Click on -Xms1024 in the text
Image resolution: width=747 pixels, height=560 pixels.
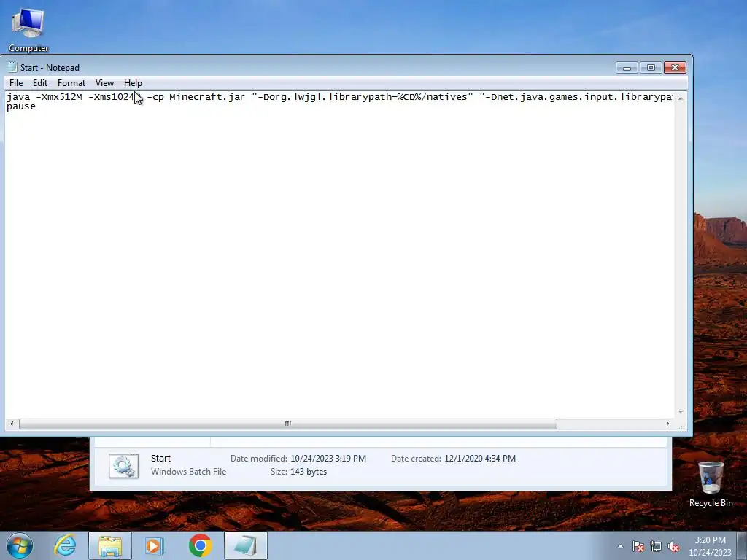[112, 97]
